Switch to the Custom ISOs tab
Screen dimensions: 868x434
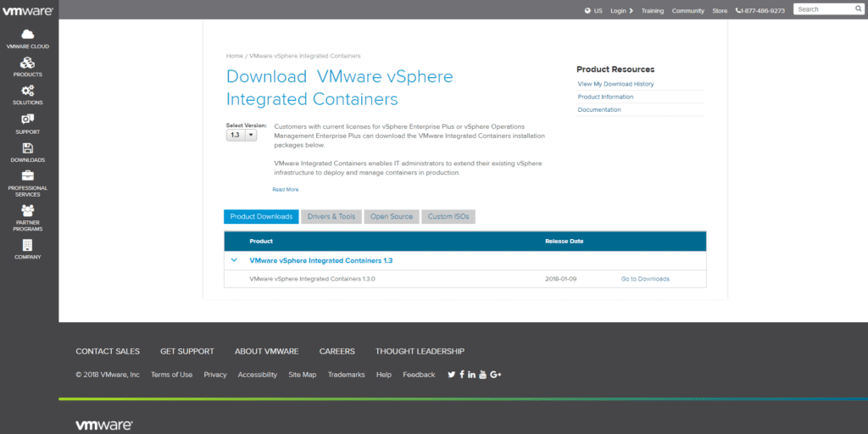pyautogui.click(x=448, y=216)
